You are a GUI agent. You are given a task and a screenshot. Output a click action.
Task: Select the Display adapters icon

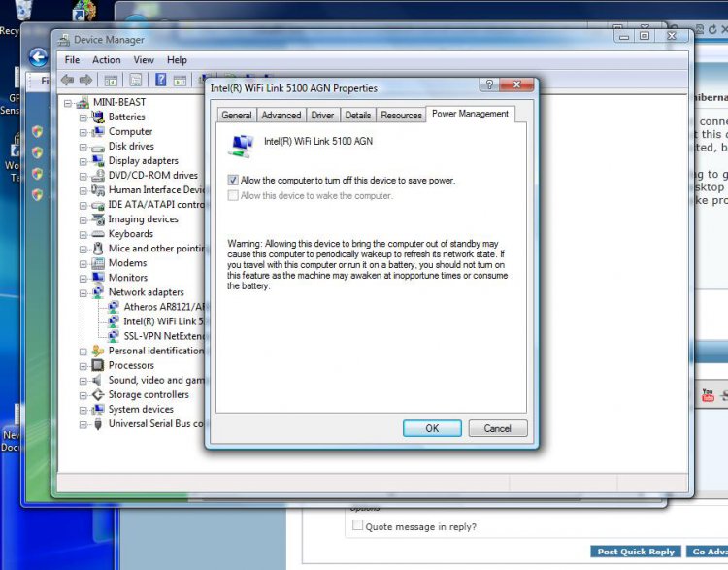[x=98, y=161]
